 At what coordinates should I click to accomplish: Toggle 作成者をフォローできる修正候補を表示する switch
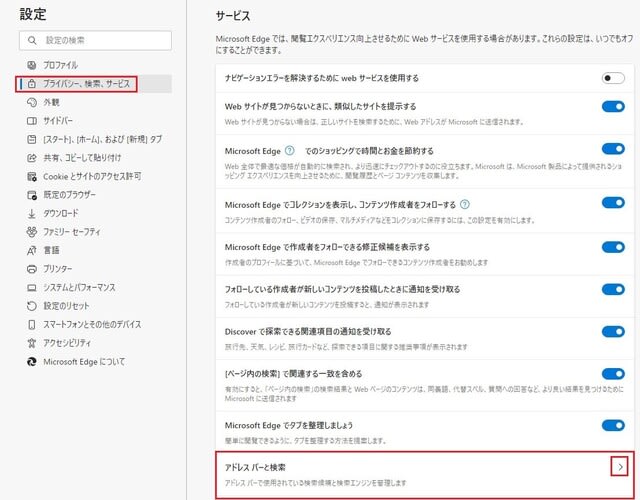pos(613,247)
